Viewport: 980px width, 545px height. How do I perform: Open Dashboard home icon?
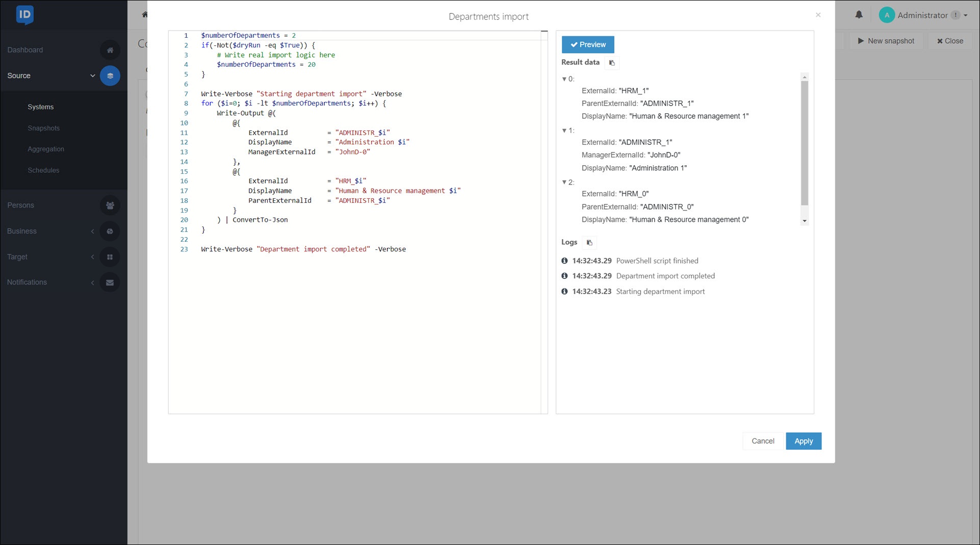click(x=110, y=50)
